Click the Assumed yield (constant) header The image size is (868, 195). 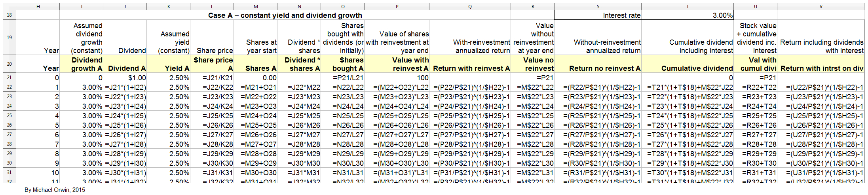169,38
